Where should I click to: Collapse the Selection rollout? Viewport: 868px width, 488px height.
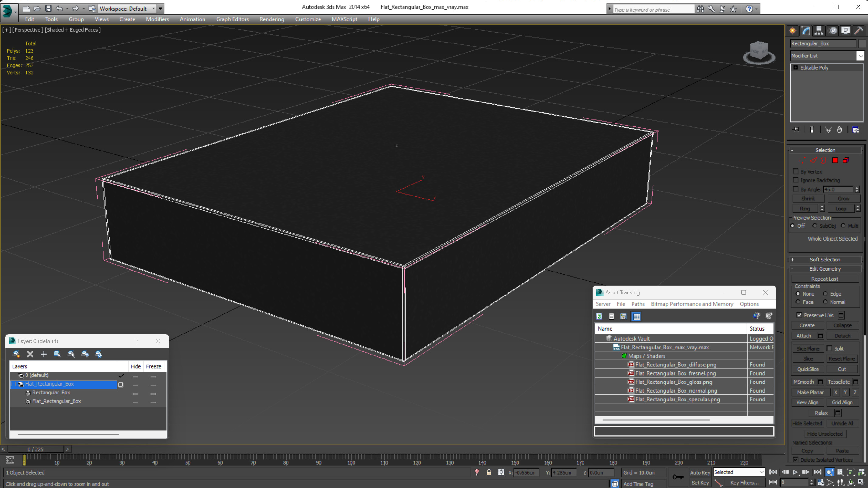(x=825, y=150)
